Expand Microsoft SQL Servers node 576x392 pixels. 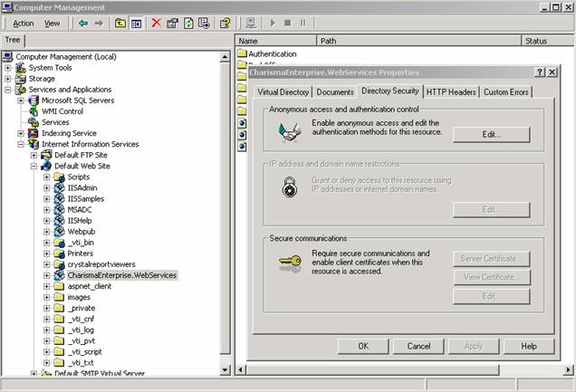tap(21, 100)
